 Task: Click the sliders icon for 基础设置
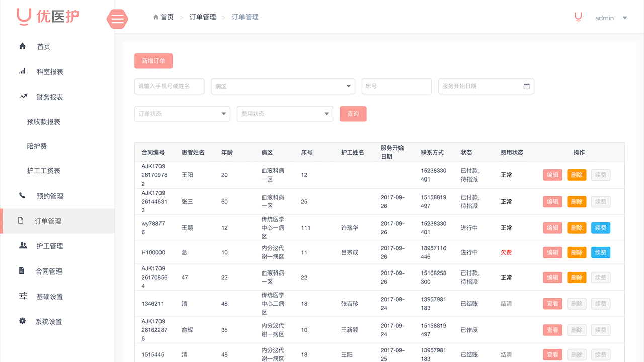click(22, 296)
